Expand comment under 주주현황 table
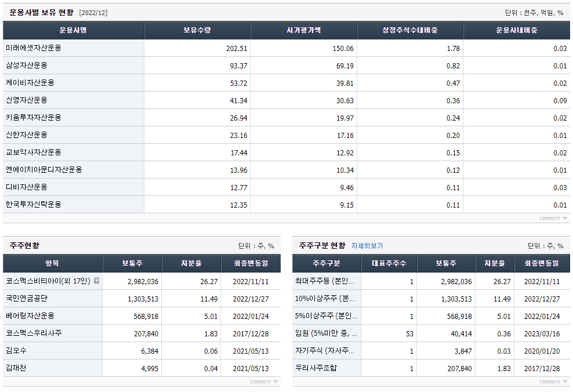Viewport: 573px width, 392px height. click(x=264, y=382)
